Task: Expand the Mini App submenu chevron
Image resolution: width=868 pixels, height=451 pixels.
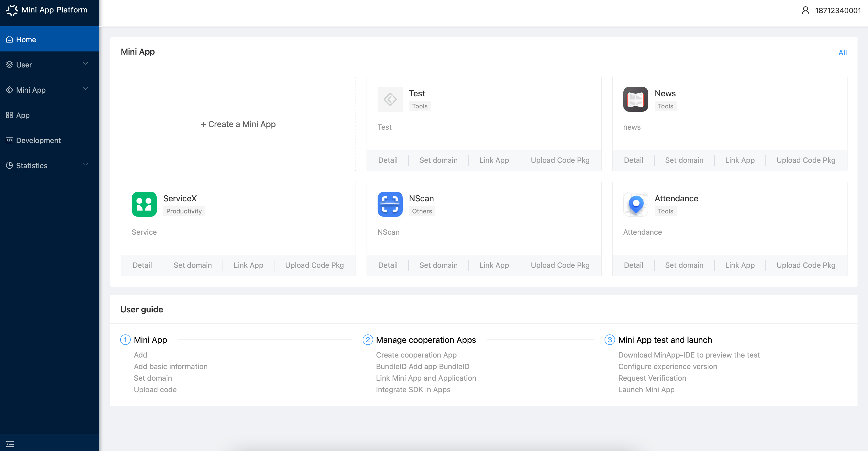Action: click(86, 89)
